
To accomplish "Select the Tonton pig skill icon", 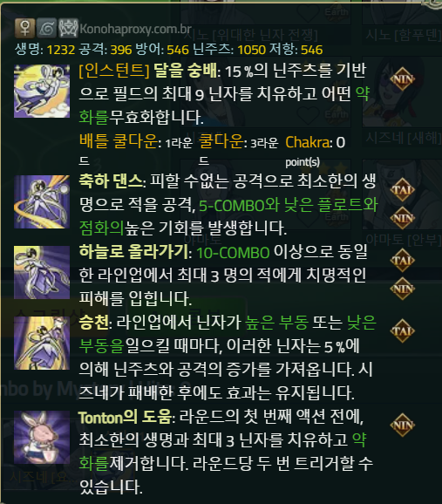I will (42, 437).
